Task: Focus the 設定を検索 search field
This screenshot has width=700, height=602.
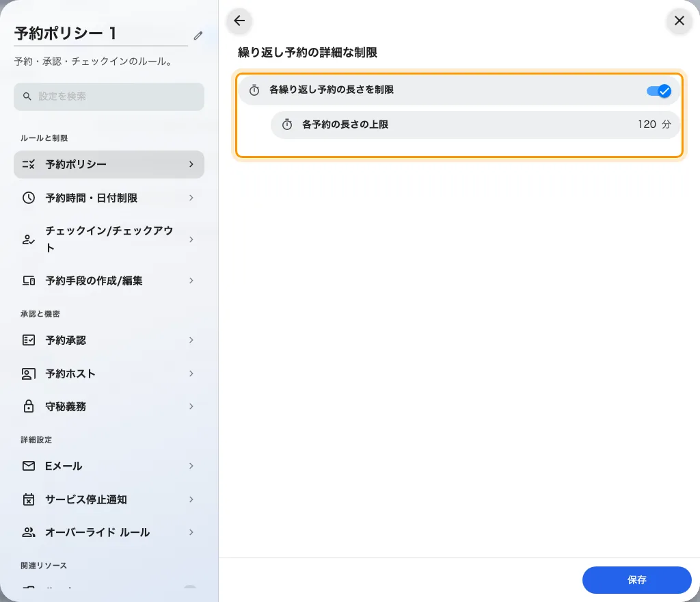Action: (x=109, y=96)
